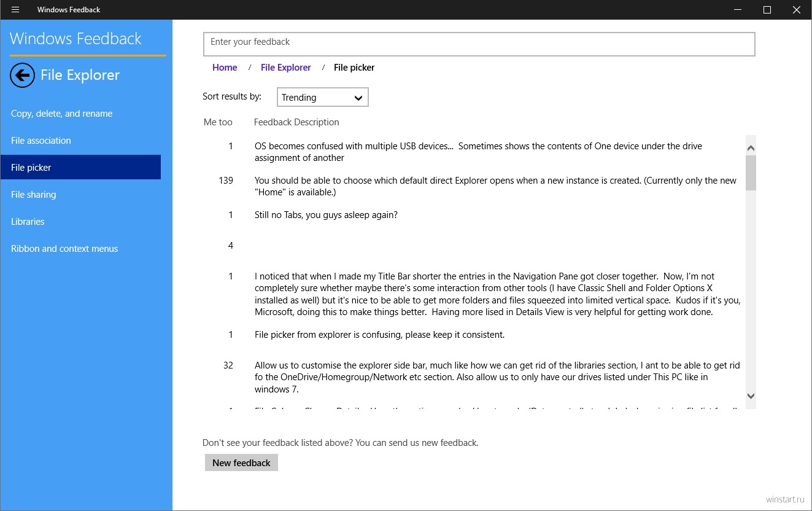Click the Home breadcrumb link
This screenshot has width=812, height=511.
click(x=225, y=68)
